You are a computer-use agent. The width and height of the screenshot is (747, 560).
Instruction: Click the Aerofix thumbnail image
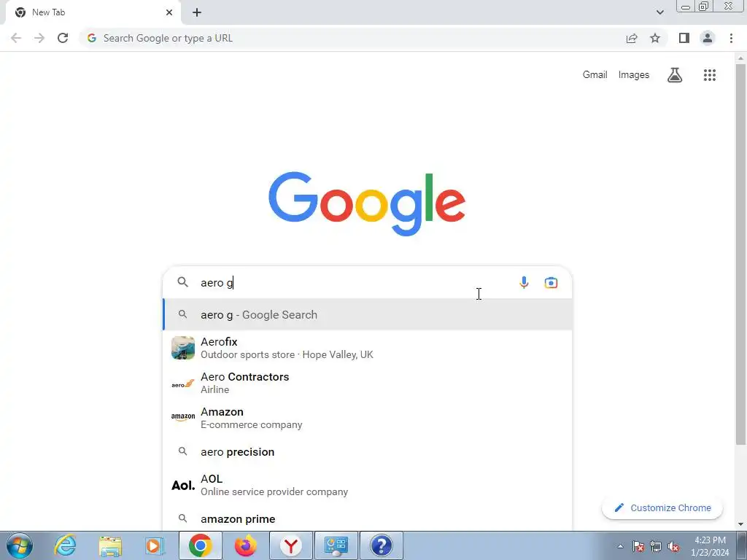coord(183,348)
